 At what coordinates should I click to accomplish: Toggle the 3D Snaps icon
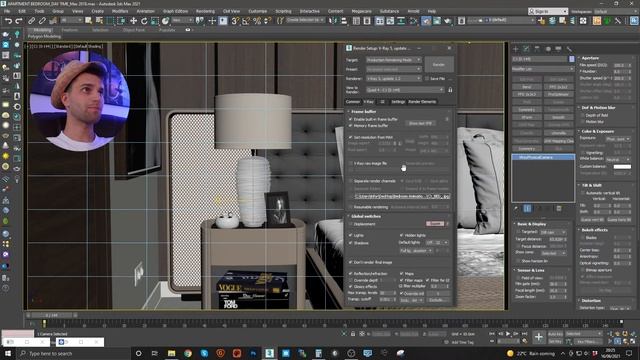[x=235, y=20]
